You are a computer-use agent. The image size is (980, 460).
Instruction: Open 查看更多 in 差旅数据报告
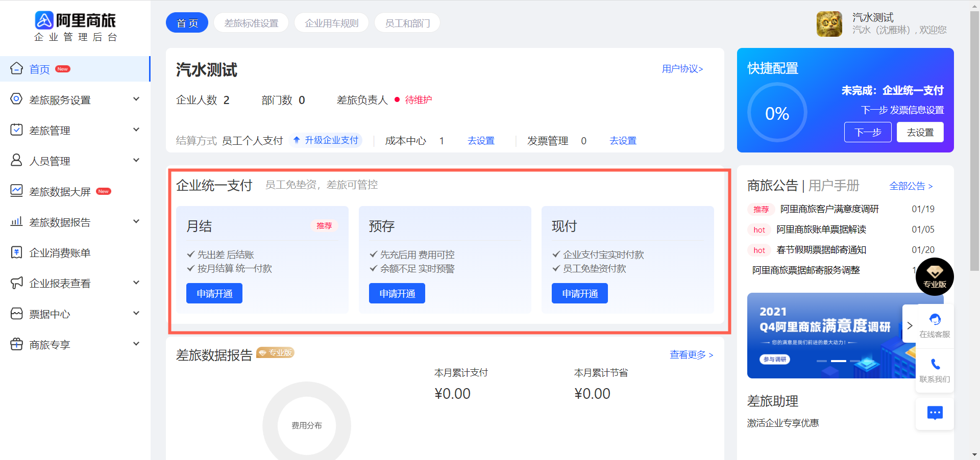[x=692, y=354]
